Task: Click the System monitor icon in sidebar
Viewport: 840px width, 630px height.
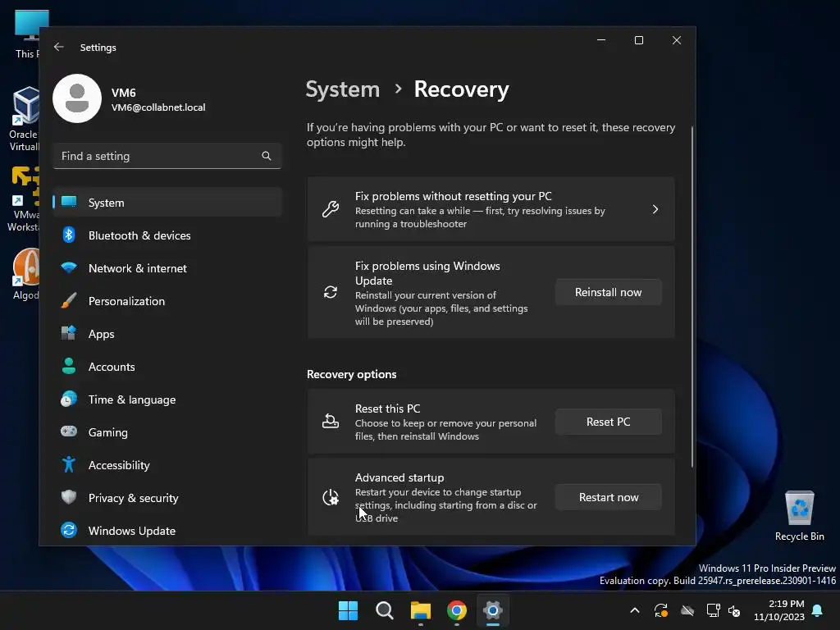Action: tap(69, 202)
